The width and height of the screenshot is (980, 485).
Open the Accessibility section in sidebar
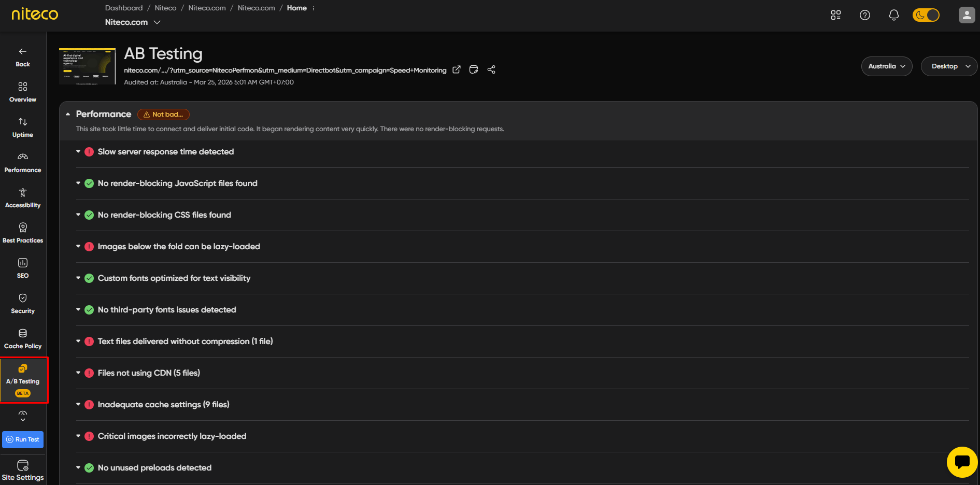pyautogui.click(x=23, y=198)
